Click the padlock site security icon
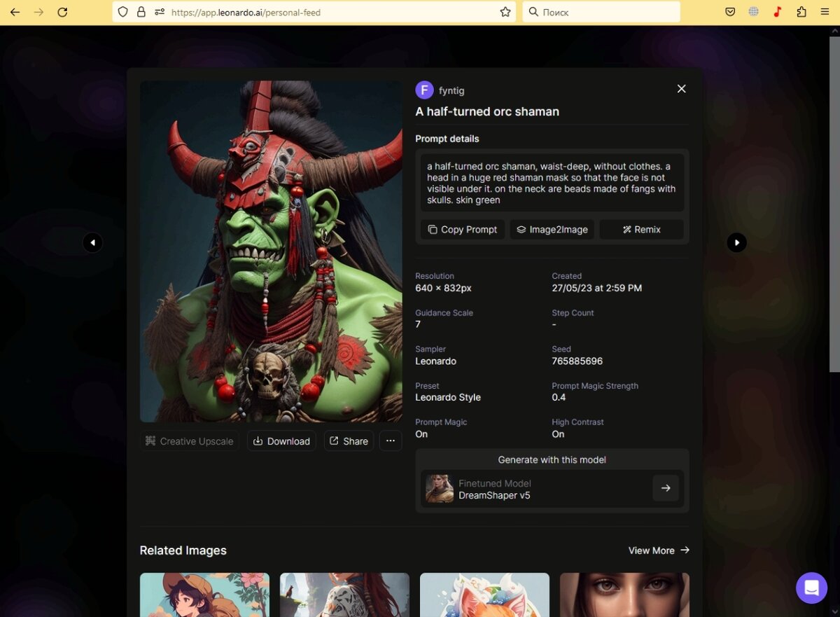 tap(141, 12)
